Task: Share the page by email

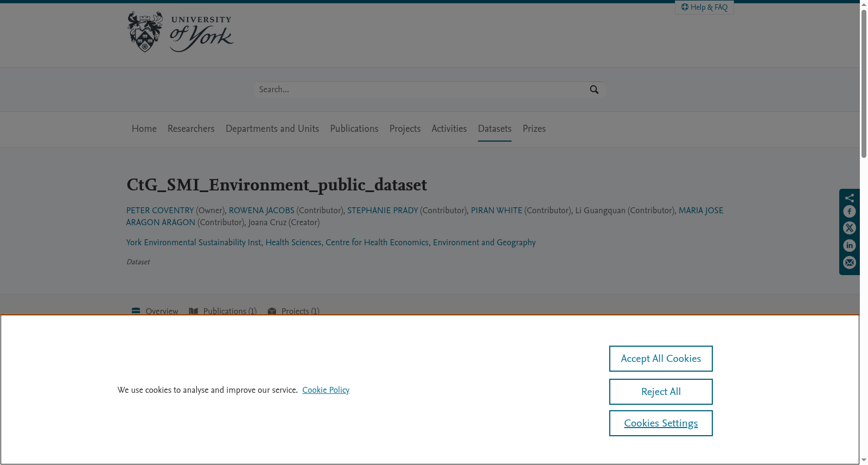Action: 850,263
